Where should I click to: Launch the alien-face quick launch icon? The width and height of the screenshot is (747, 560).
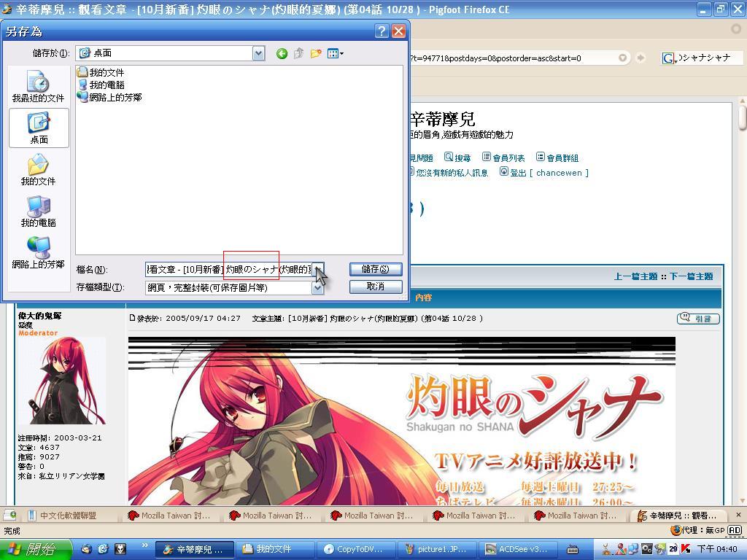[120, 549]
